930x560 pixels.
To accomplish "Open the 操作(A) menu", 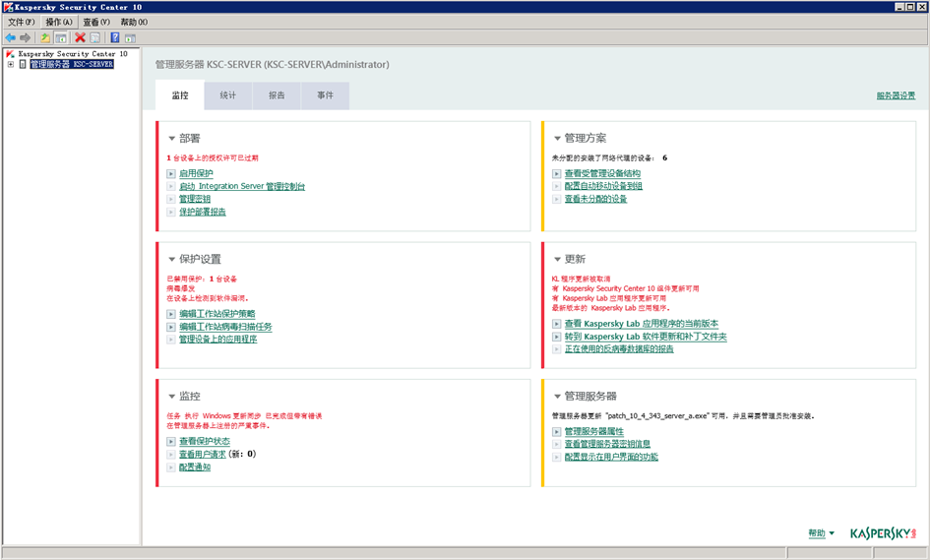I will pos(59,22).
